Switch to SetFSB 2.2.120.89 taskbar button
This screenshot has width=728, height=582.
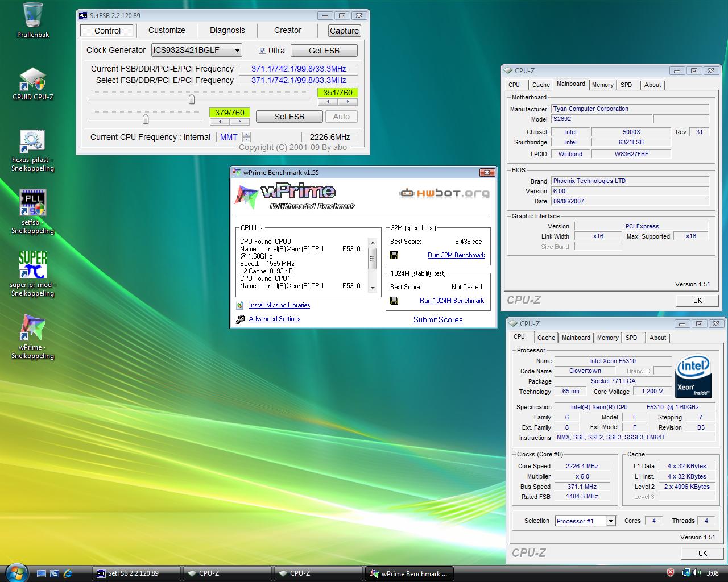(136, 573)
